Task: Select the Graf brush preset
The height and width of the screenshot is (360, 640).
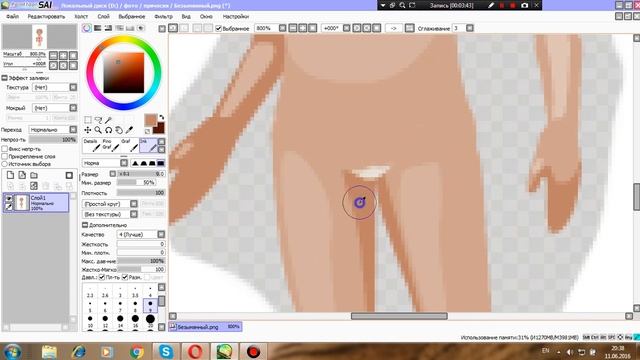Action: (x=129, y=145)
